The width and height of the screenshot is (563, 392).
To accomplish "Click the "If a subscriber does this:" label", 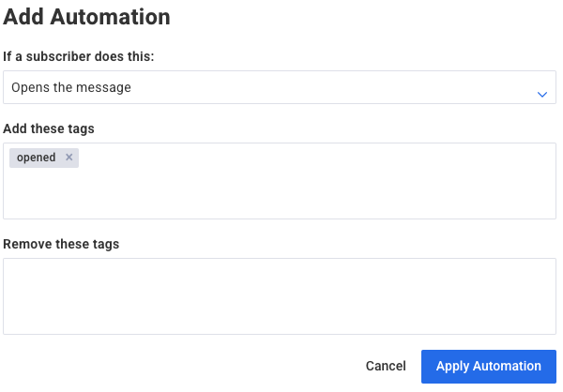I will coord(79,56).
